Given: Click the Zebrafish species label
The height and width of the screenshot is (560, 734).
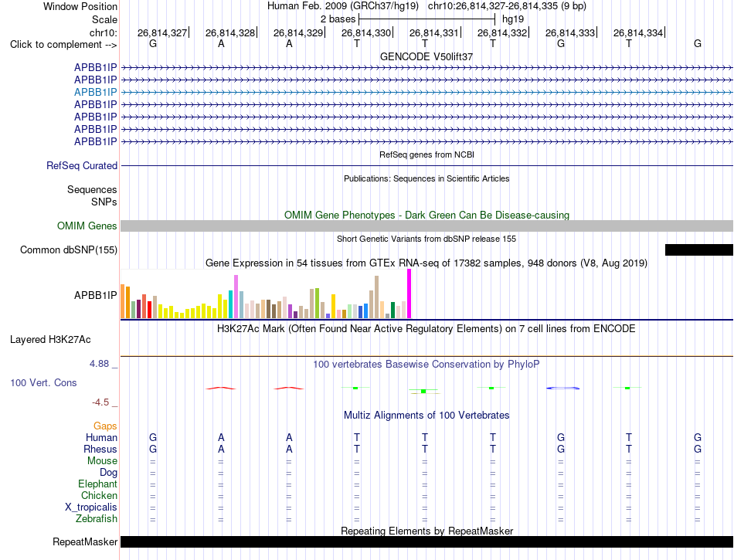Looking at the screenshot, I should point(97,519).
